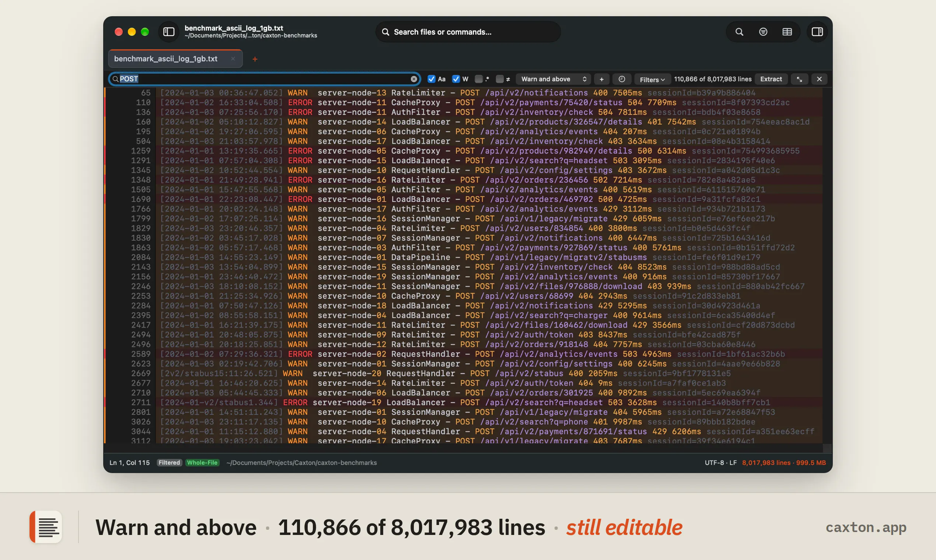
Task: Expand the Filters menu
Action: click(x=652, y=79)
